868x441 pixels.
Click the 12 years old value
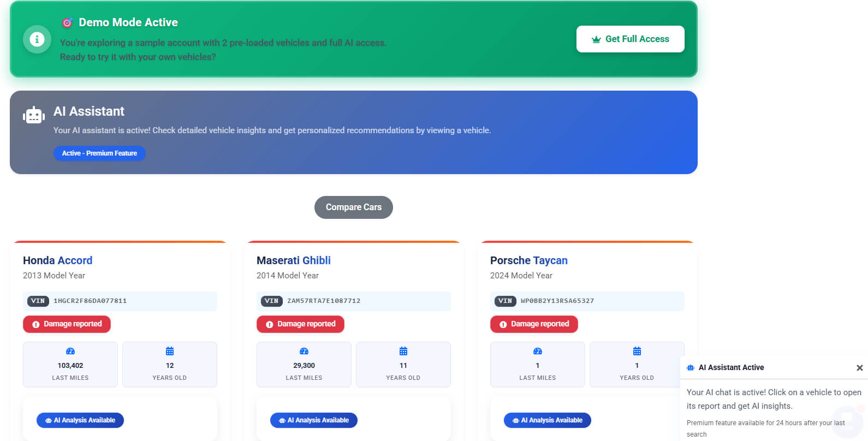pos(170,366)
